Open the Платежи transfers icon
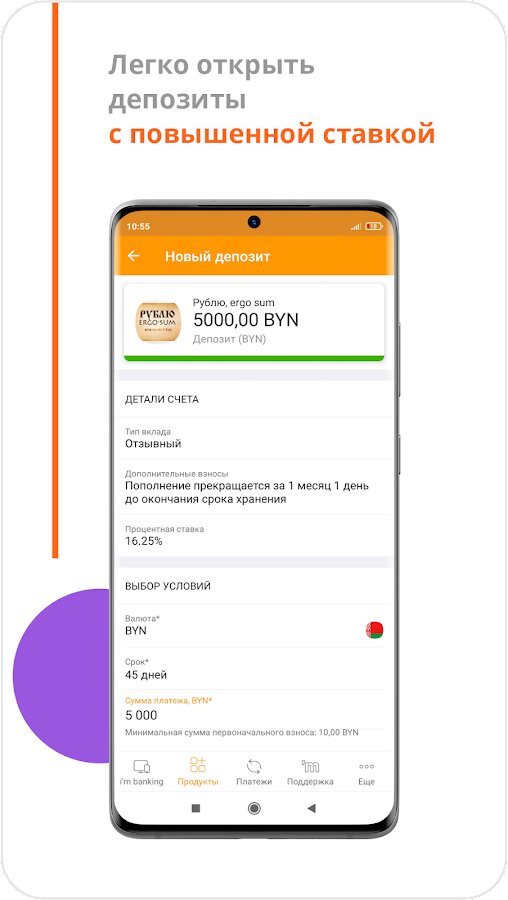 254,766
